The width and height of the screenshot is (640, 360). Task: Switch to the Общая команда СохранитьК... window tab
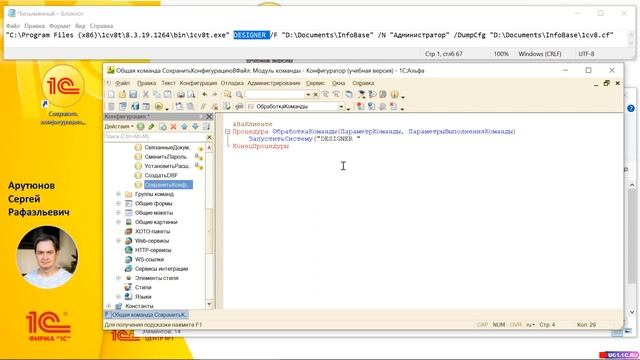[x=146, y=315]
